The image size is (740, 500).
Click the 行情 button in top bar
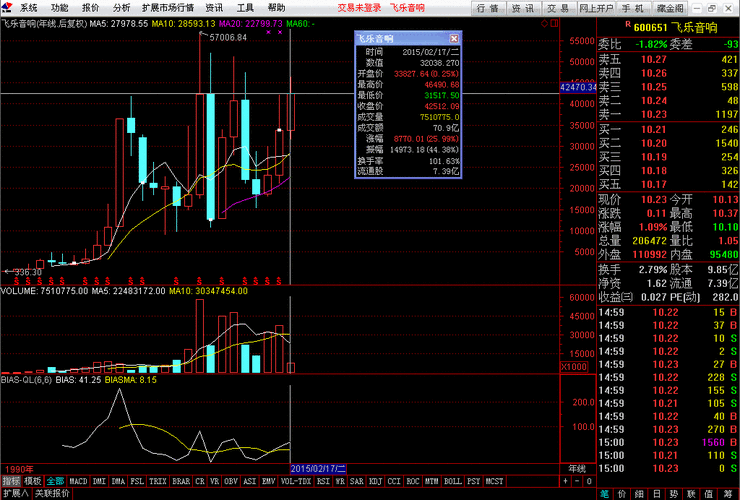pyautogui.click(x=488, y=8)
